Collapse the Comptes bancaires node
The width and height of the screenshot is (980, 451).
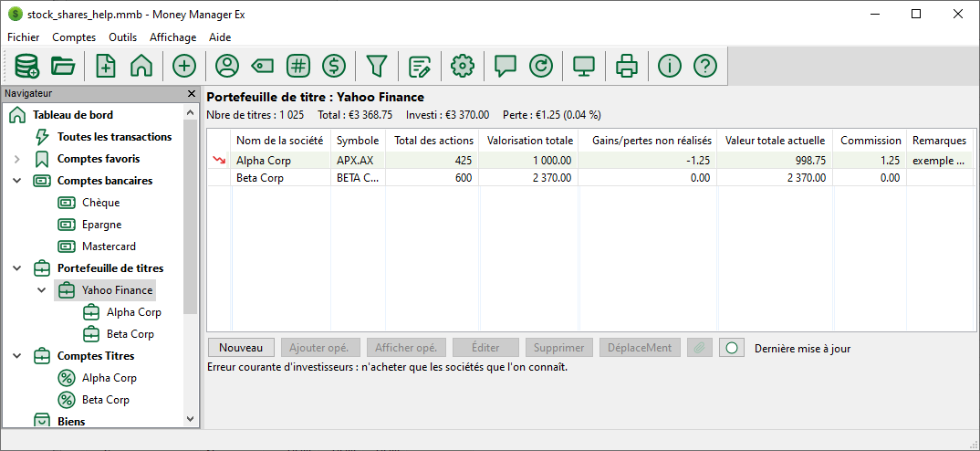point(16,181)
